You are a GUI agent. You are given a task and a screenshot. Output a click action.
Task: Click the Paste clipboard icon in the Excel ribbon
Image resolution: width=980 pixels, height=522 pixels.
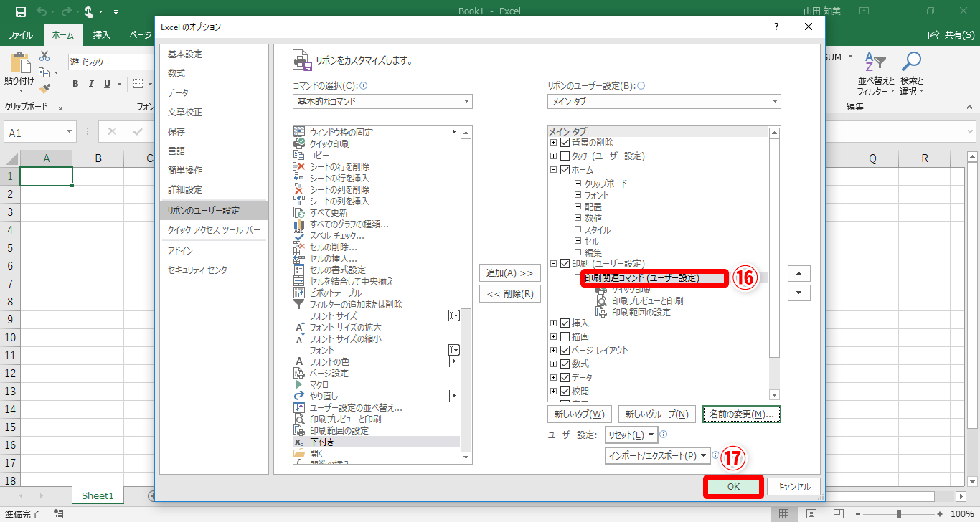[19, 63]
